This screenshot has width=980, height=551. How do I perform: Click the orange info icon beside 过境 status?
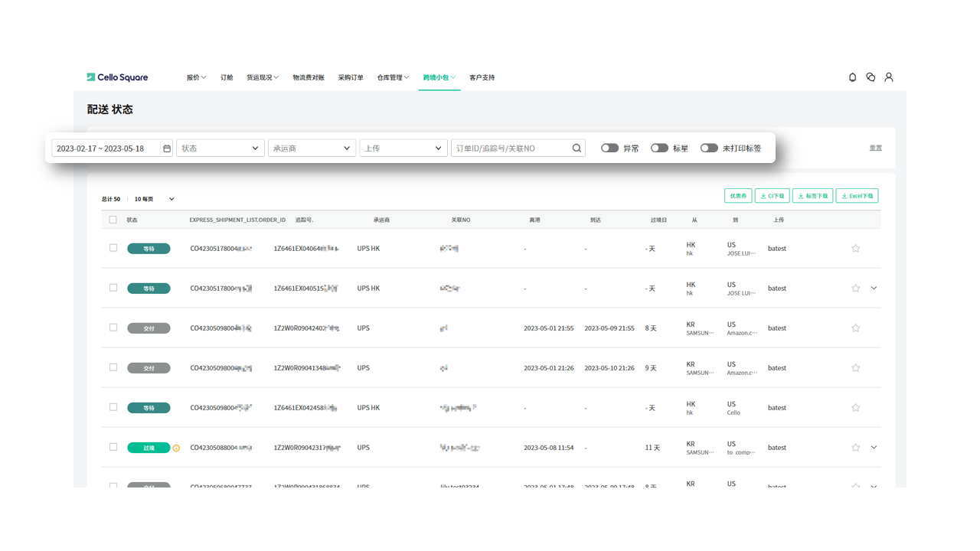pyautogui.click(x=176, y=448)
